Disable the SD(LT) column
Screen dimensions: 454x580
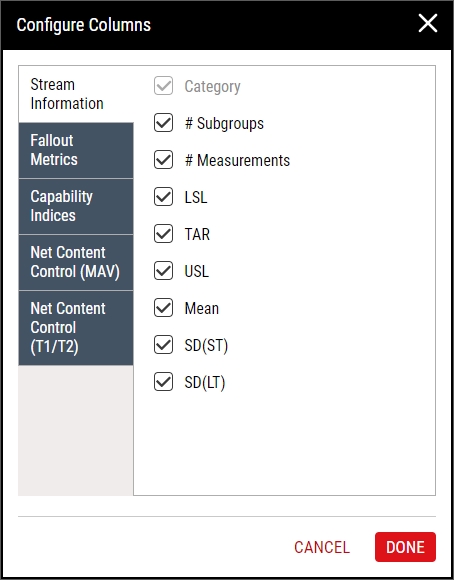pos(163,382)
